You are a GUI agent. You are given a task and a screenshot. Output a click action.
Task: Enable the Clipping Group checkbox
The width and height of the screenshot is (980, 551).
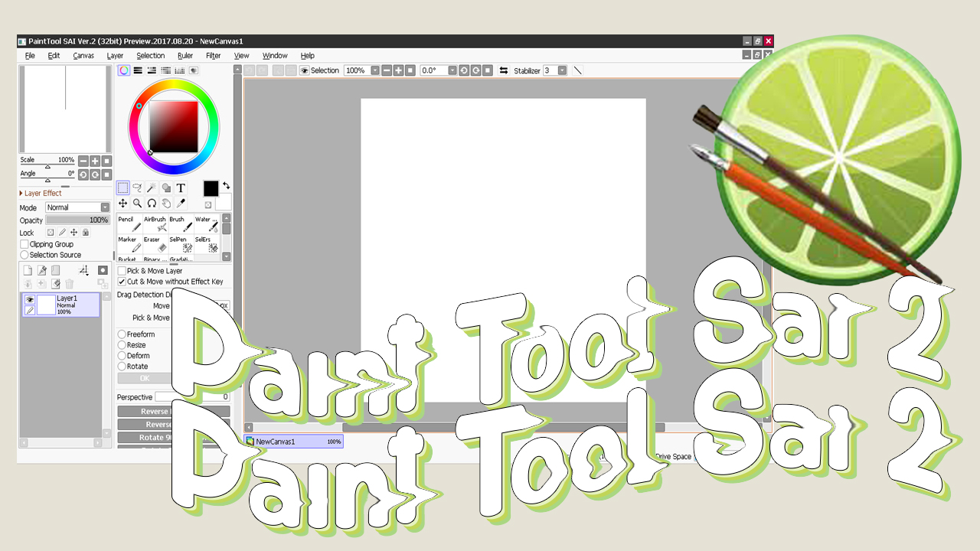click(24, 244)
